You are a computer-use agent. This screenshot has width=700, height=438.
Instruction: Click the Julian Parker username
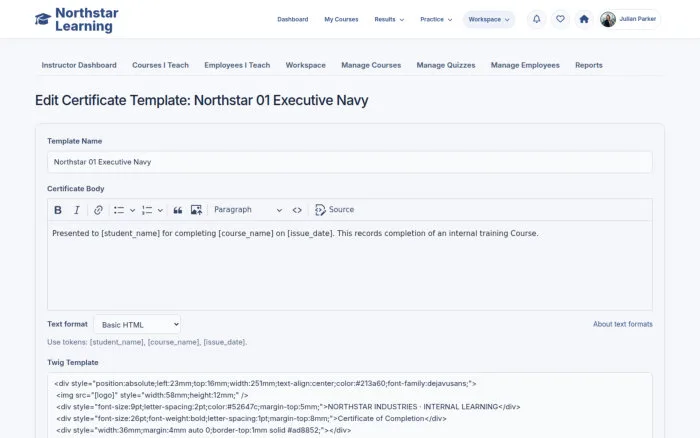[638, 19]
